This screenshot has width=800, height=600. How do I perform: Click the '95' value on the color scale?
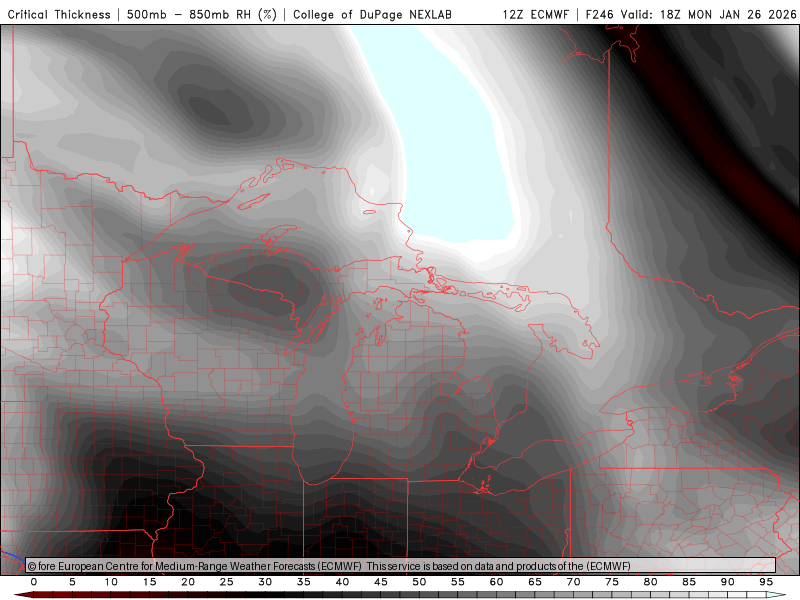coord(766,582)
